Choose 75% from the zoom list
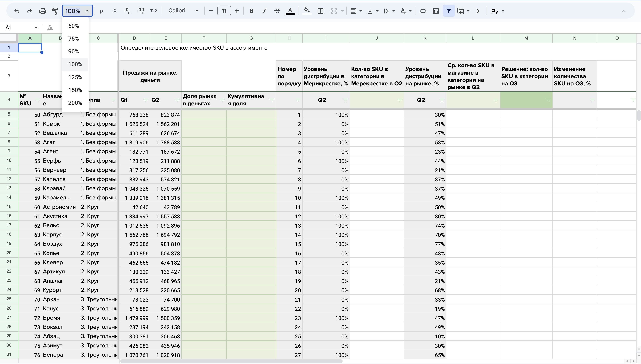 pyautogui.click(x=74, y=39)
